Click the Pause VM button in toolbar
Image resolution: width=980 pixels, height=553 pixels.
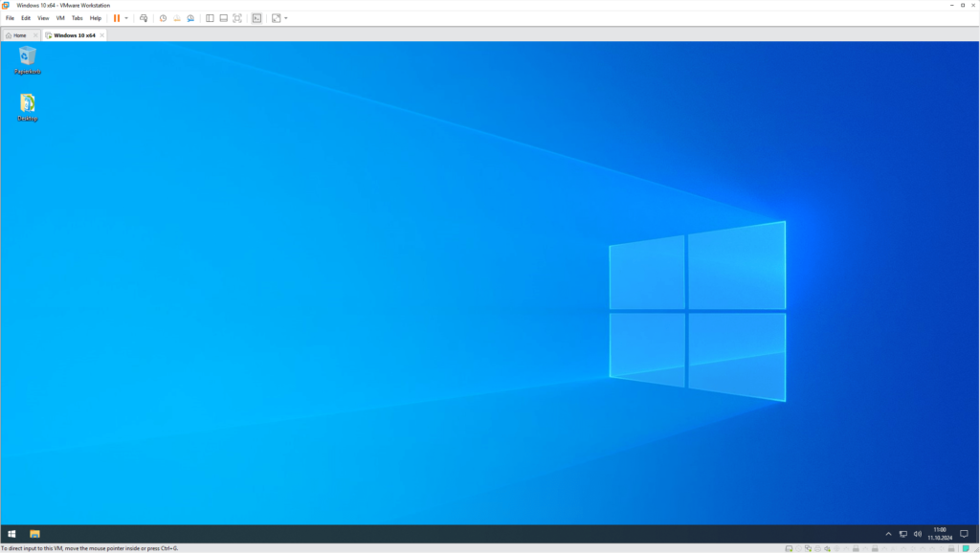(x=117, y=18)
